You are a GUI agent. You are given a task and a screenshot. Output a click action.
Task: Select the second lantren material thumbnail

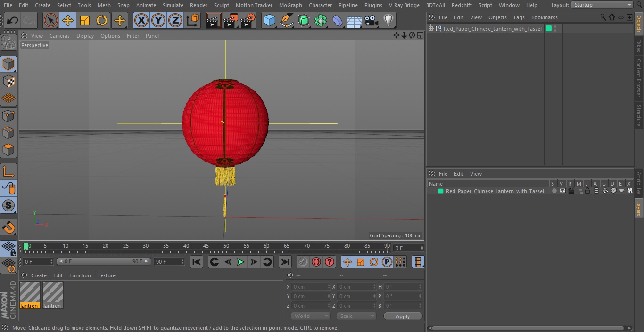click(x=53, y=295)
